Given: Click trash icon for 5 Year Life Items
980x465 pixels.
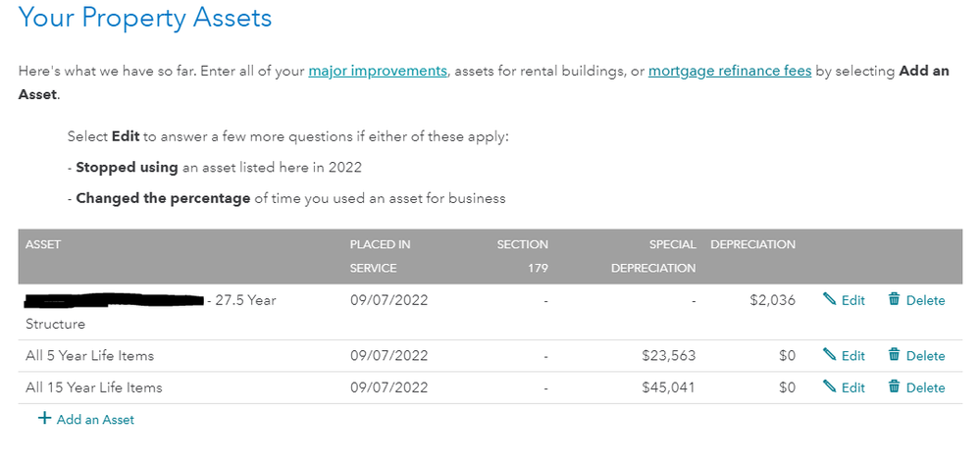Looking at the screenshot, I should coord(895,355).
